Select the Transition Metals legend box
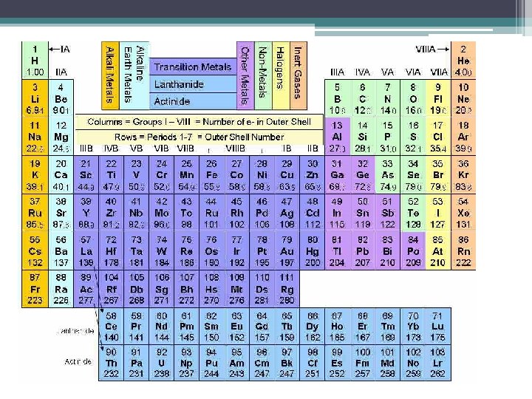The image size is (532, 399). (193, 66)
